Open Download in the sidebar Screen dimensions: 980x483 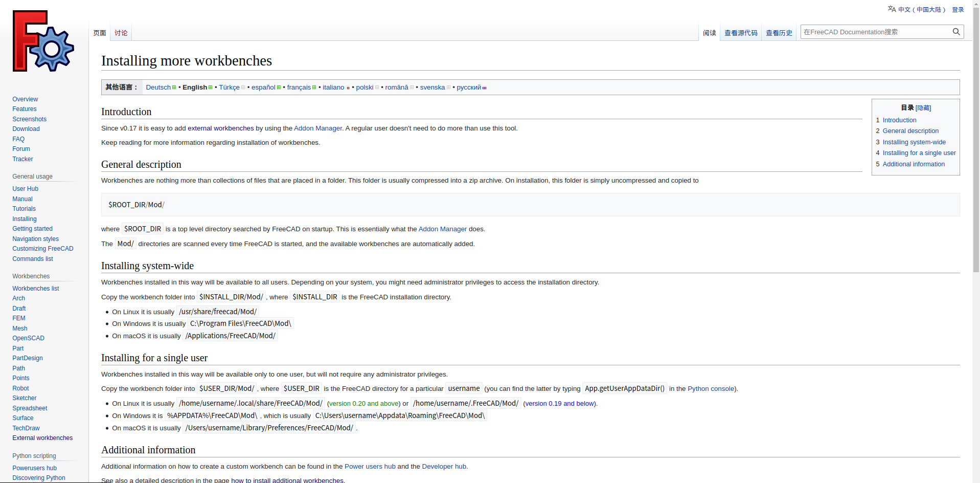pos(26,129)
